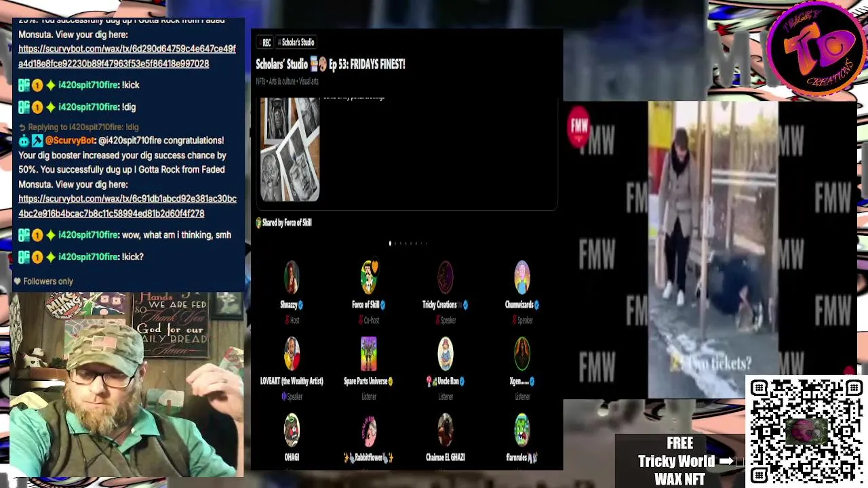Image resolution: width=868 pixels, height=488 pixels.
Task: Open Chumwizards speaker avatar
Action: coord(521,278)
